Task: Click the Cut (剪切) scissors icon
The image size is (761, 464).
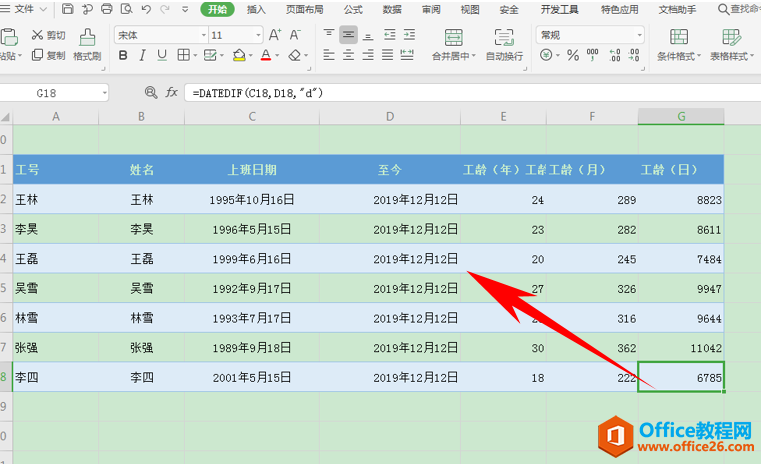Action: point(38,34)
